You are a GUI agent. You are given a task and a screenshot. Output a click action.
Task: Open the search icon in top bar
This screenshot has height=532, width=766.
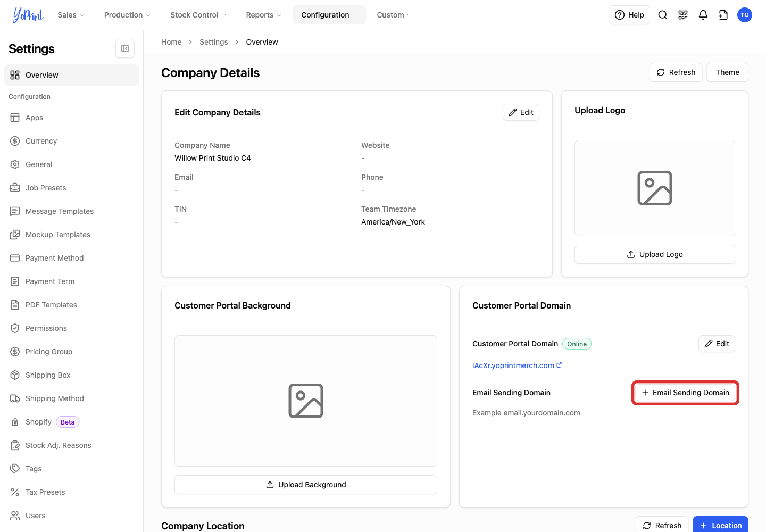point(663,15)
